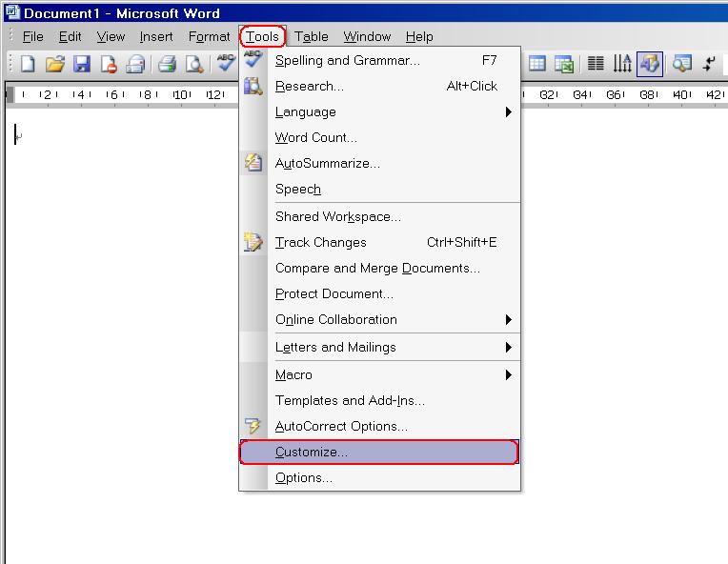Toggle Track Changes menu entry

(380, 242)
